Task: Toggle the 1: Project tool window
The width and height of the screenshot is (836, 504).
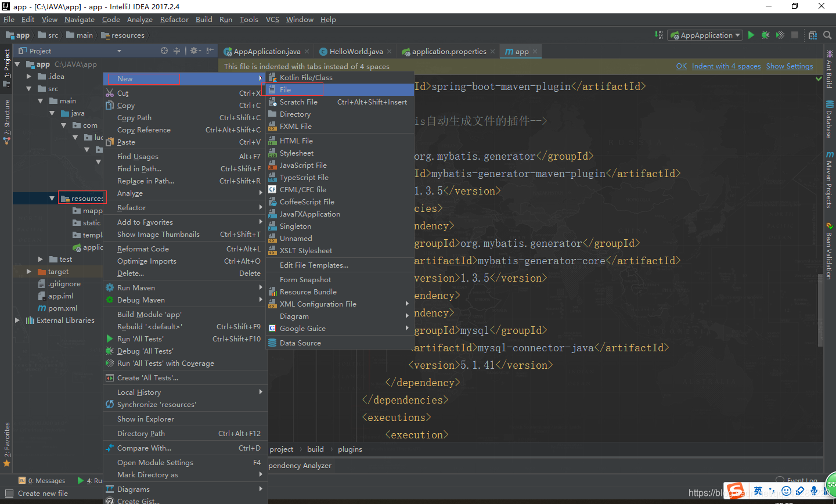Action: [6, 67]
